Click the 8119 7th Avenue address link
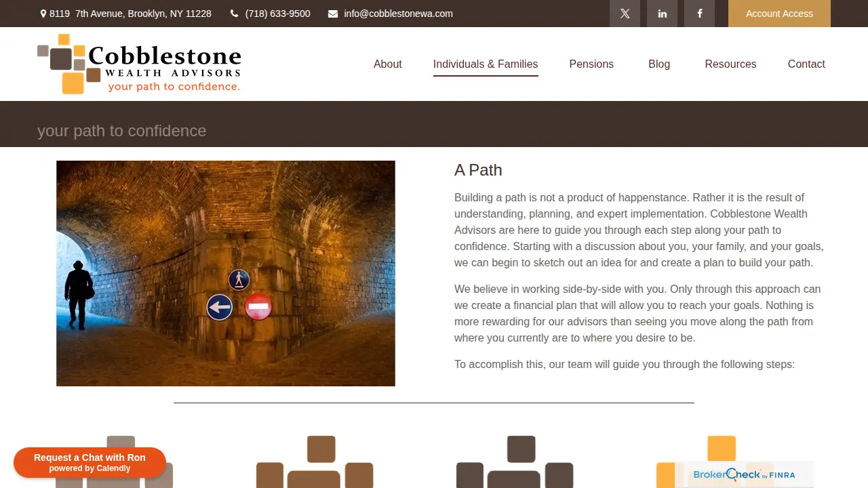Screen dimensions: 868x488 point(130,14)
